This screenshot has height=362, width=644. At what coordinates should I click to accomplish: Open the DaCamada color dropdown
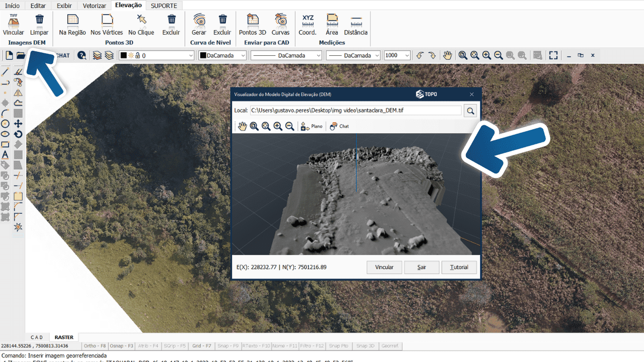pos(222,55)
